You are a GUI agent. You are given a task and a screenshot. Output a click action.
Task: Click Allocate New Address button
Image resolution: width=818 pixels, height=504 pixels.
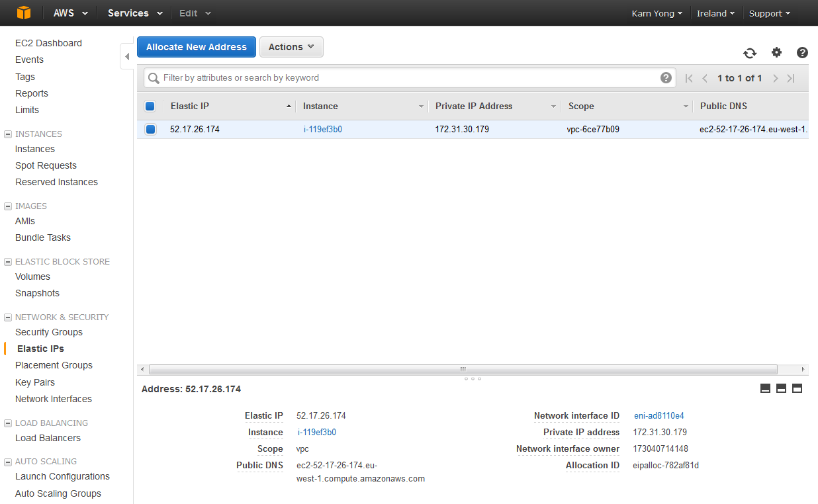coord(196,47)
